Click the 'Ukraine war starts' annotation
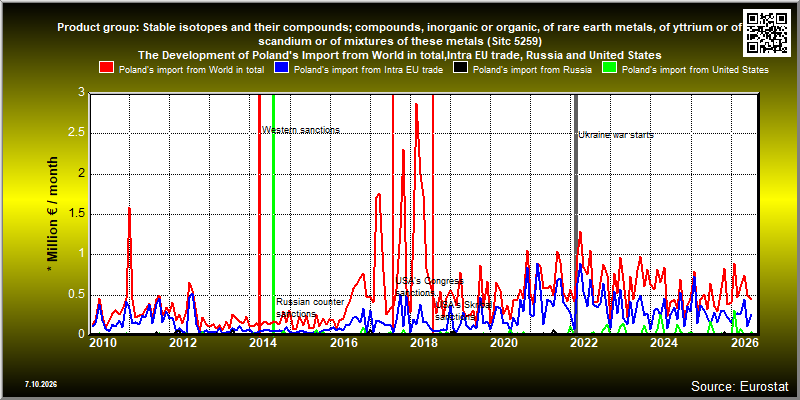800x400 pixels. click(616, 135)
